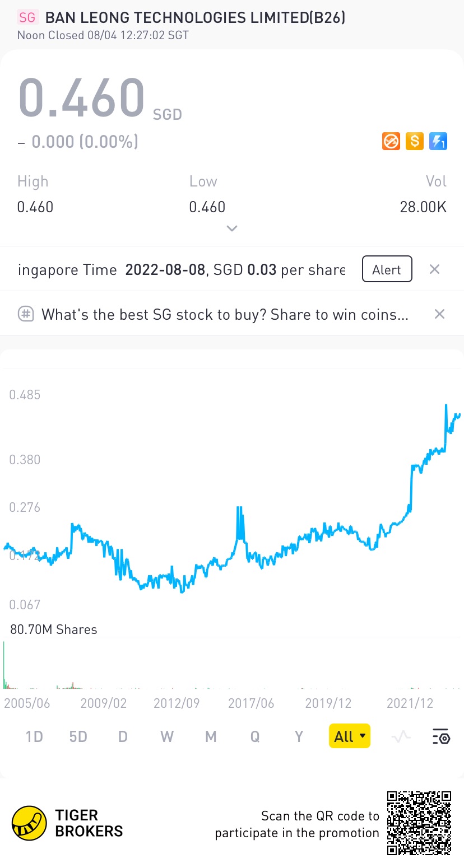Expand quote details with the down chevron

[x=231, y=228]
